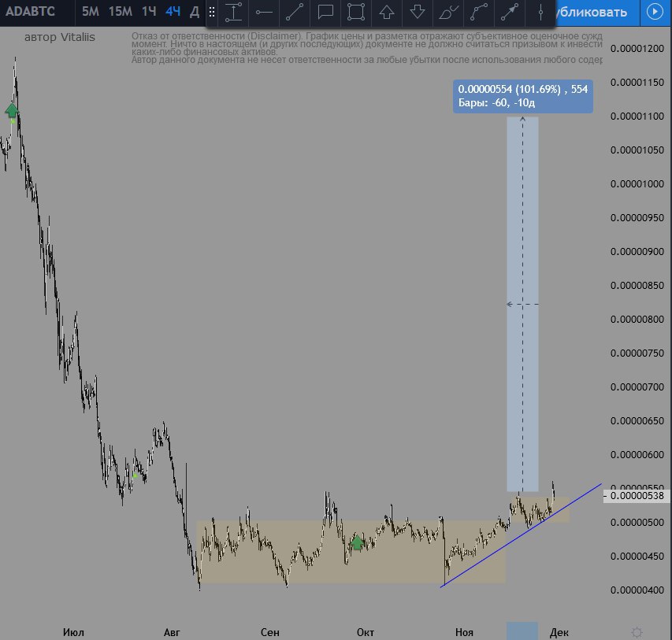The height and width of the screenshot is (640, 672).
Task: Switch to the 5M timeframe
Action: (x=91, y=11)
